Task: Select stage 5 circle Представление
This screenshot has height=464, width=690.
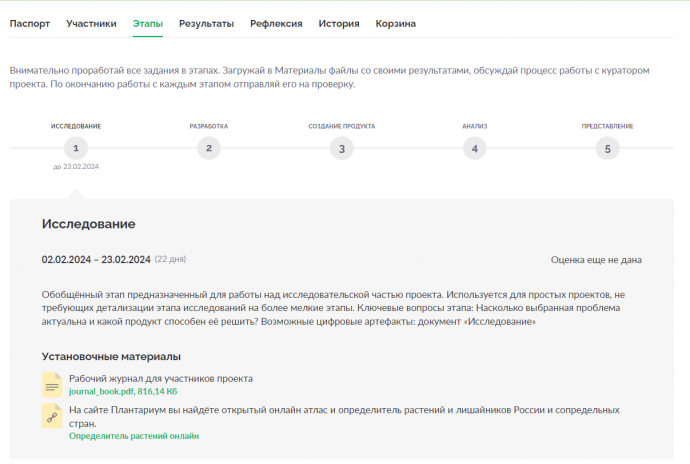Action: click(607, 148)
